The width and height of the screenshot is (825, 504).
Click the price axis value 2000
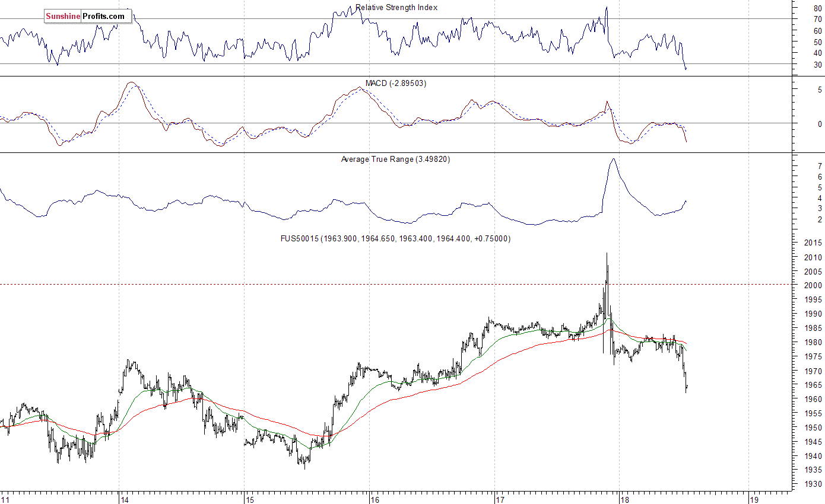814,286
